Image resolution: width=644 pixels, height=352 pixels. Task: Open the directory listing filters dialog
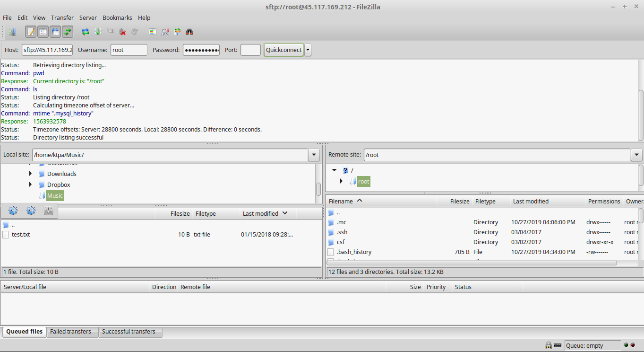pyautogui.click(x=153, y=32)
